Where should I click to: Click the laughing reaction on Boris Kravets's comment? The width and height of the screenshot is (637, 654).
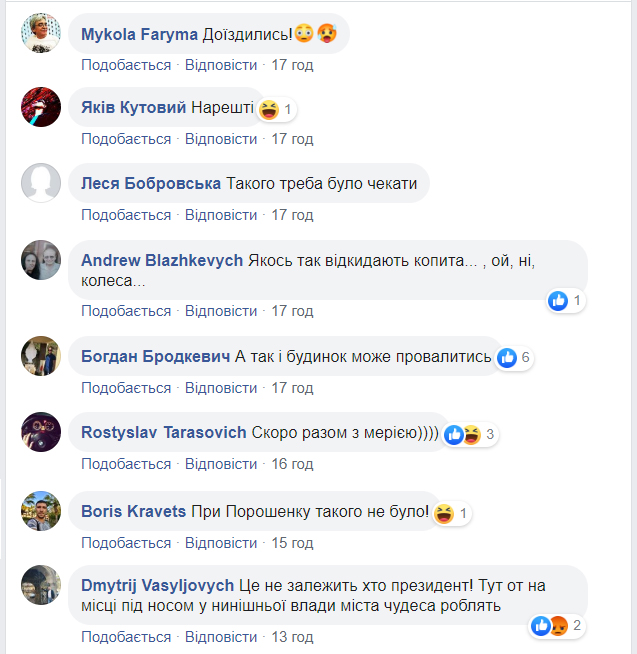[x=452, y=513]
